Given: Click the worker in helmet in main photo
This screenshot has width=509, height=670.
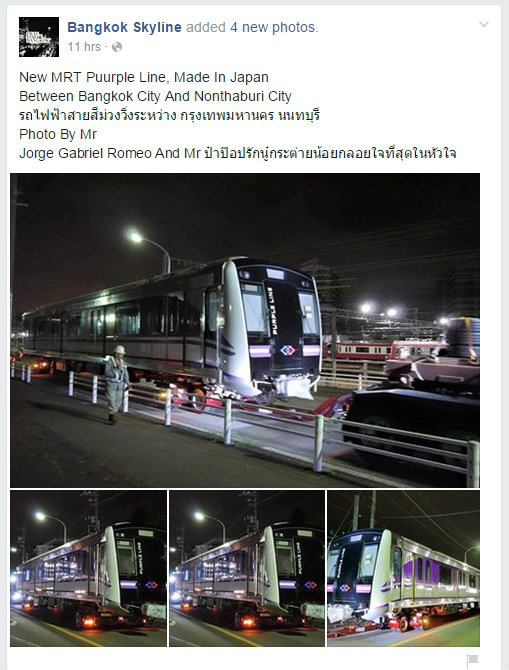Looking at the screenshot, I should (116, 384).
